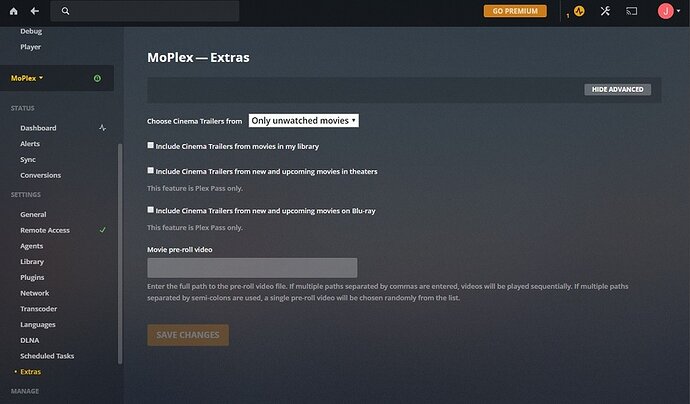Click the MoPlex — Extras title
Screen dimensions: 690x404
pos(198,58)
